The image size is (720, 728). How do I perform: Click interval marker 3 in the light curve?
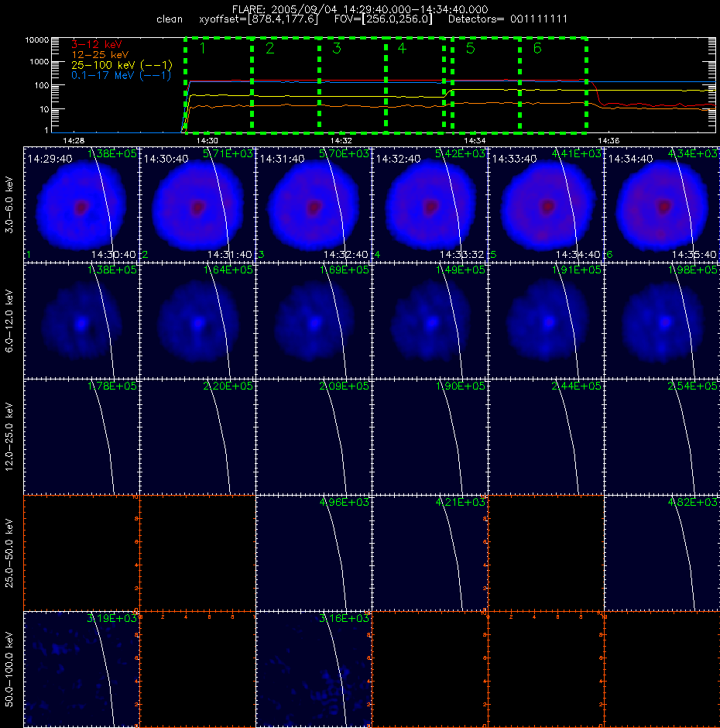337,48
